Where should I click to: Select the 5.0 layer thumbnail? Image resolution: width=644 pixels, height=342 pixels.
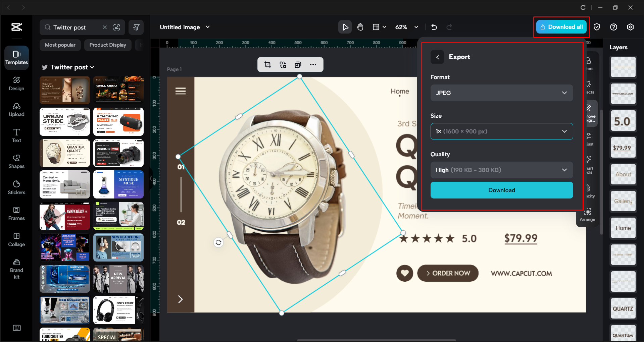tap(623, 121)
